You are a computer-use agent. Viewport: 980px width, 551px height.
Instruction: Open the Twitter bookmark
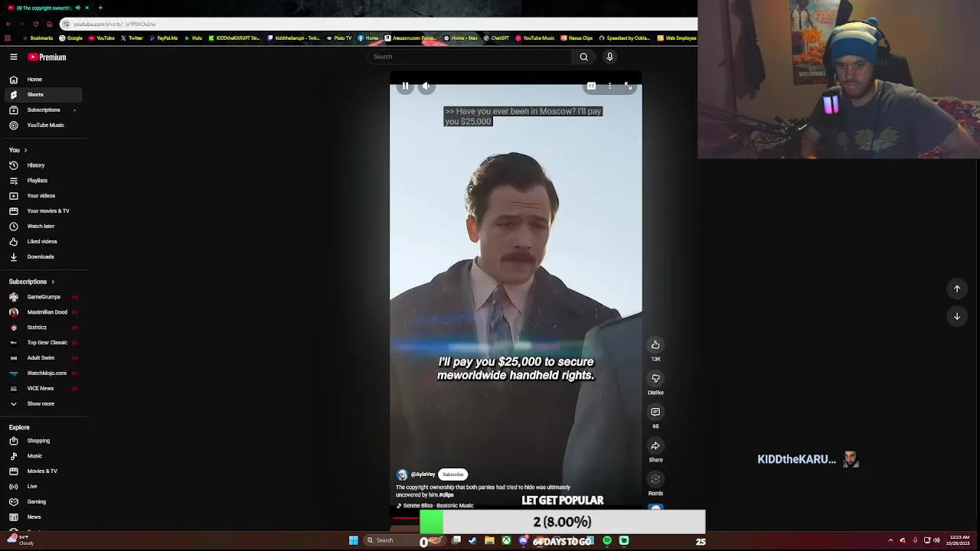[132, 38]
